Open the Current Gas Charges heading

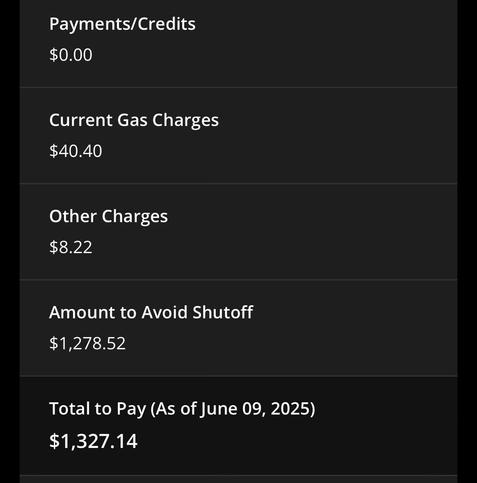tap(134, 121)
